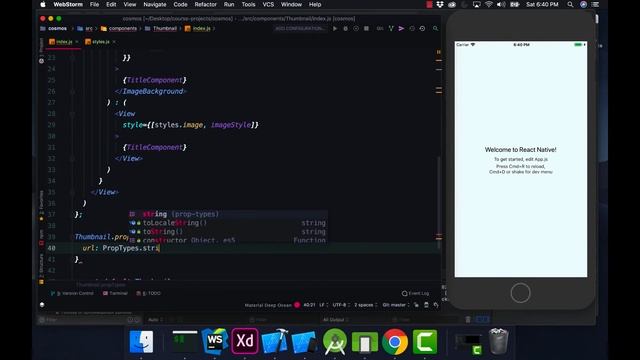
Task: Open the Apple menu
Action: click(43, 4)
